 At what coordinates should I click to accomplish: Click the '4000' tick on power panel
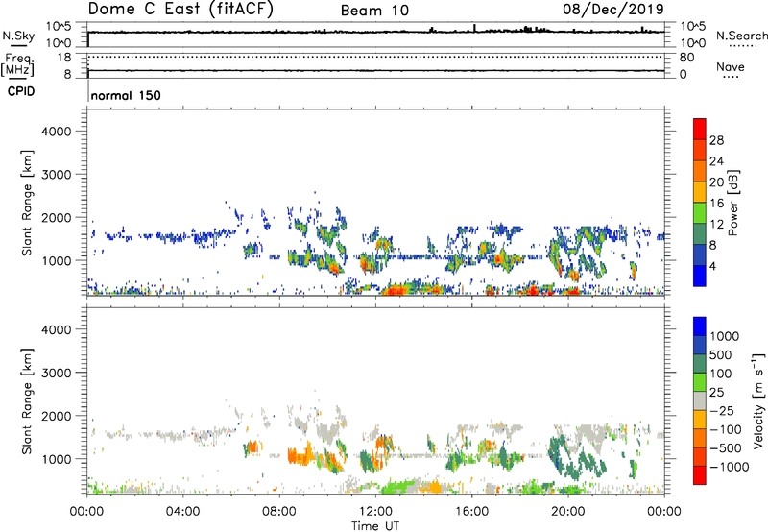tap(57, 132)
